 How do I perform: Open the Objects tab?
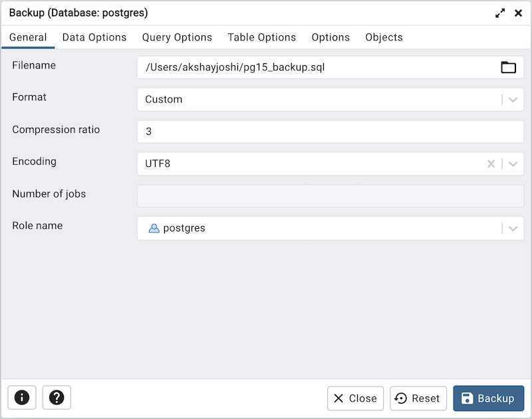384,37
